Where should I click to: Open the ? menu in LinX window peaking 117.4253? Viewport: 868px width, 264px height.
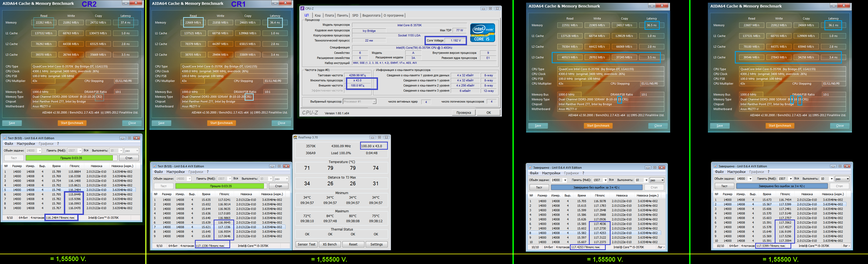click(583, 173)
